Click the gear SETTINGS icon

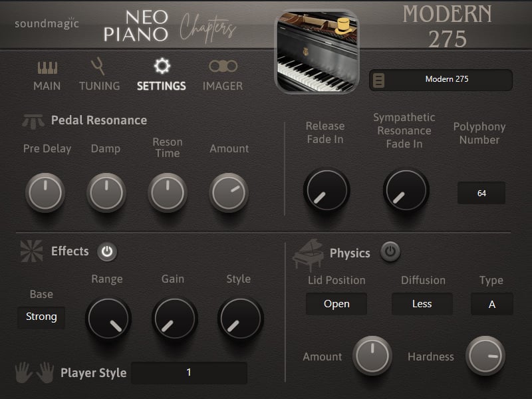click(x=162, y=66)
